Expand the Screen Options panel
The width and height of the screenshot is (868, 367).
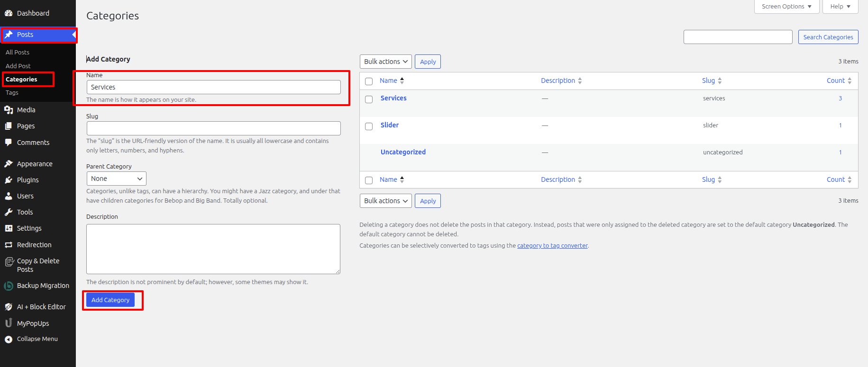[786, 7]
